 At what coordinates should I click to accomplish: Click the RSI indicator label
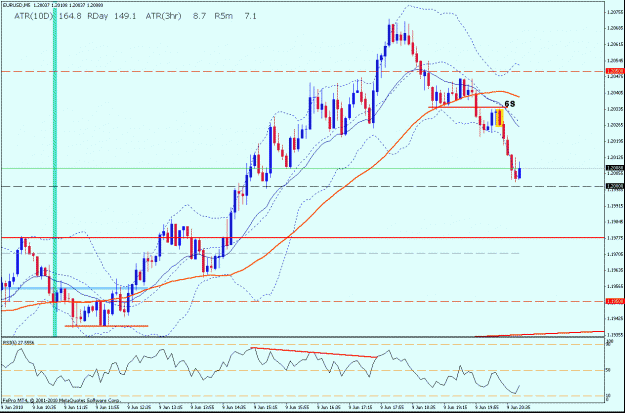click(x=18, y=342)
